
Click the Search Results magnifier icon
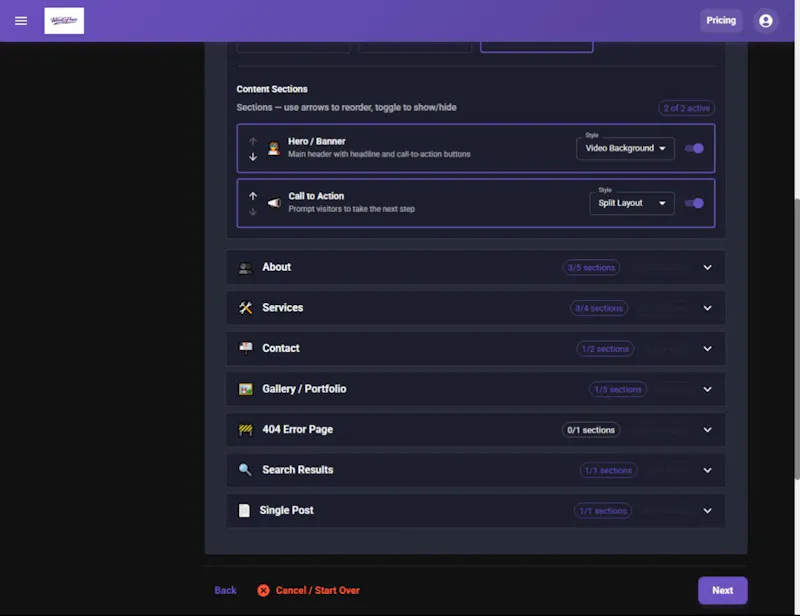245,470
